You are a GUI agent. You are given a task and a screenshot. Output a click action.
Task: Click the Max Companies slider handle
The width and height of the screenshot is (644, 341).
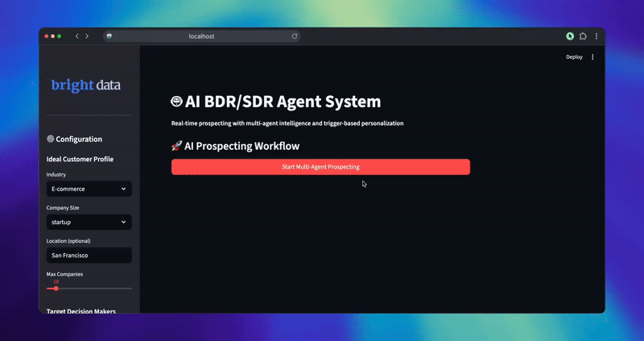[56, 288]
